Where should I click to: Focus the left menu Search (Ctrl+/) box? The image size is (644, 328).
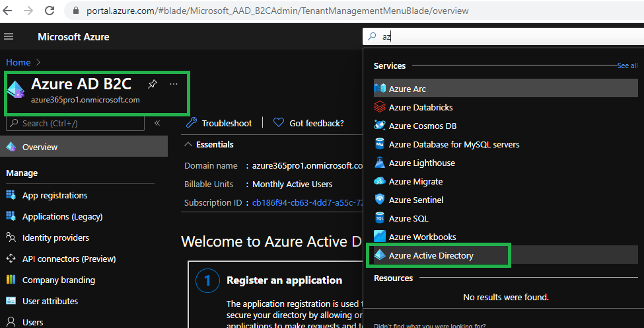click(75, 123)
